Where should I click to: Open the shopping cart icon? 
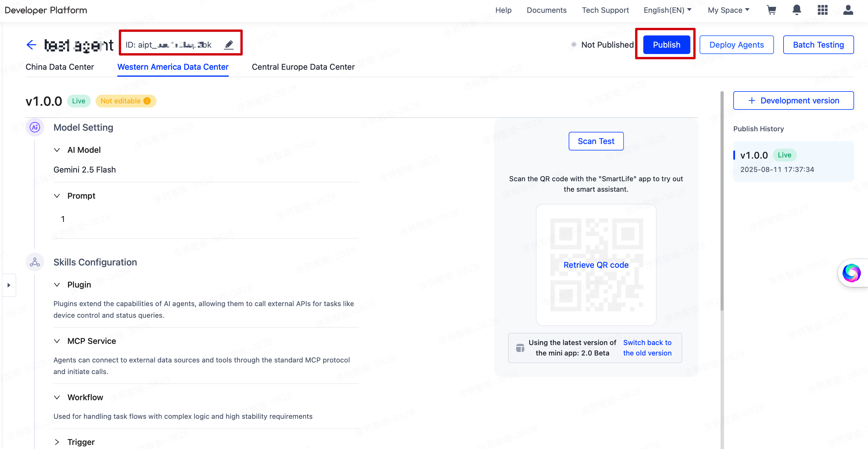pyautogui.click(x=771, y=10)
